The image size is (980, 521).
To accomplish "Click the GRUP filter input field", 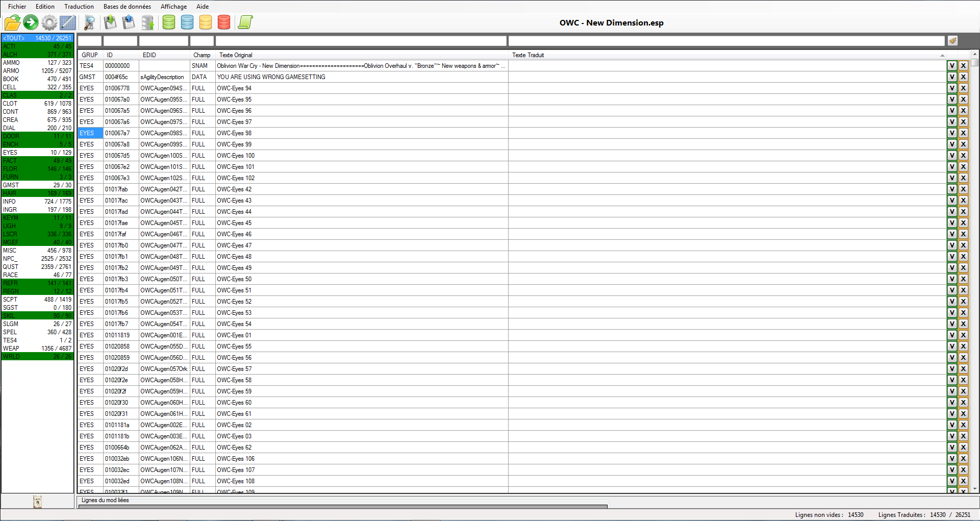I will (x=90, y=41).
